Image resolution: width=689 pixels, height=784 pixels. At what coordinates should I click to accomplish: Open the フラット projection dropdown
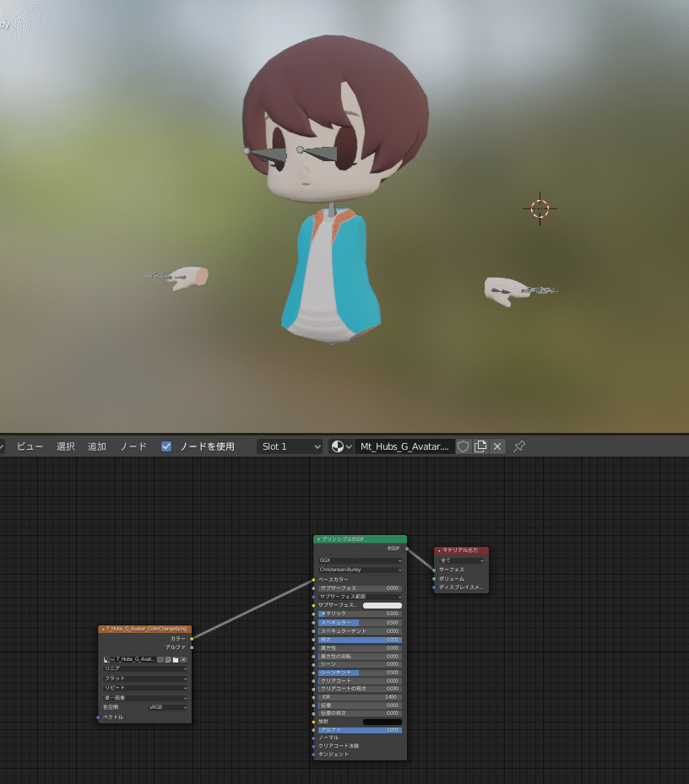[x=145, y=679]
